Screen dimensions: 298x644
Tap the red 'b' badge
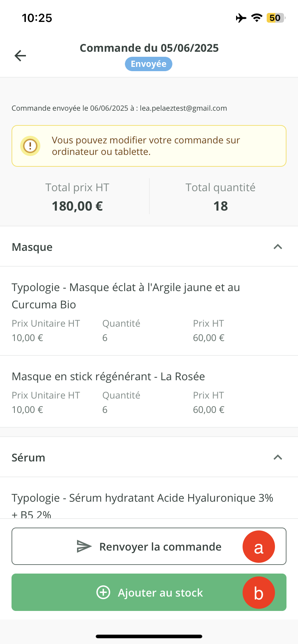(x=258, y=593)
